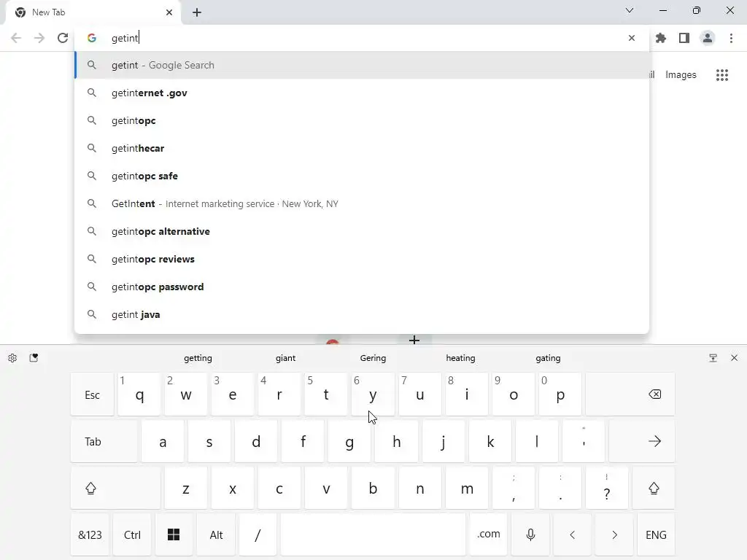747x560 pixels.
Task: Tap the z key
Action: pos(186,488)
